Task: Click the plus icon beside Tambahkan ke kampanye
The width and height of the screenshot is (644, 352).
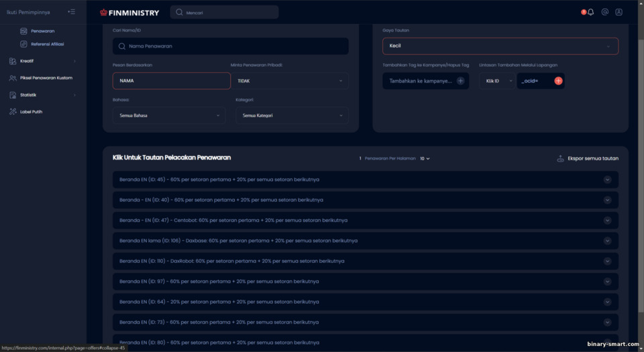Action: tap(460, 81)
